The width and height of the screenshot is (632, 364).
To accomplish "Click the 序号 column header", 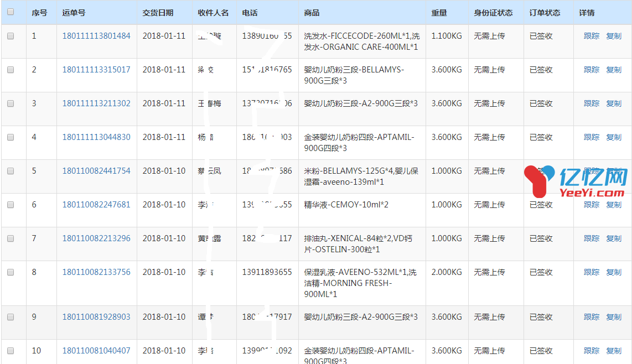I will 39,13.
